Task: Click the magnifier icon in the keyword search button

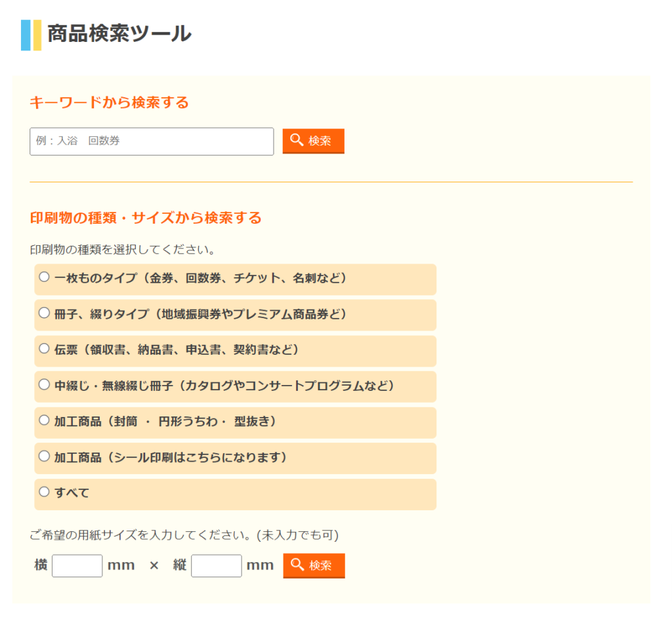Action: pos(297,140)
